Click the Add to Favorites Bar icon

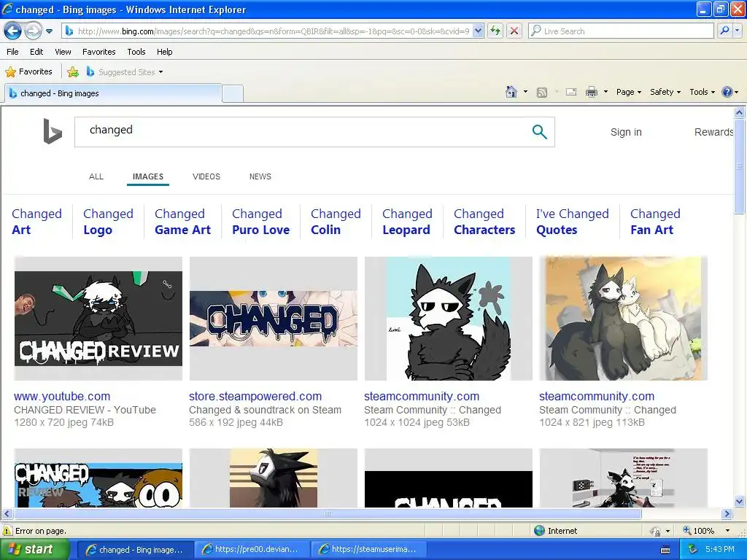73,72
